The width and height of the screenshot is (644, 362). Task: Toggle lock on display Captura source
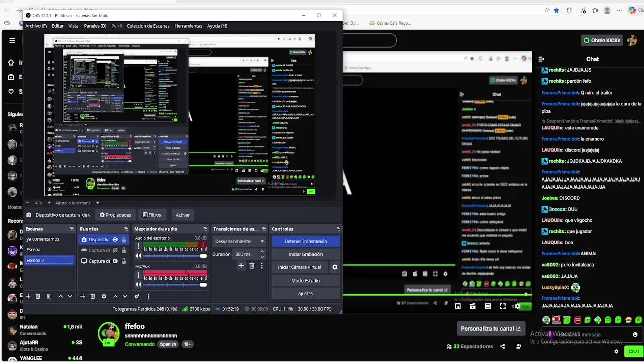(124, 261)
